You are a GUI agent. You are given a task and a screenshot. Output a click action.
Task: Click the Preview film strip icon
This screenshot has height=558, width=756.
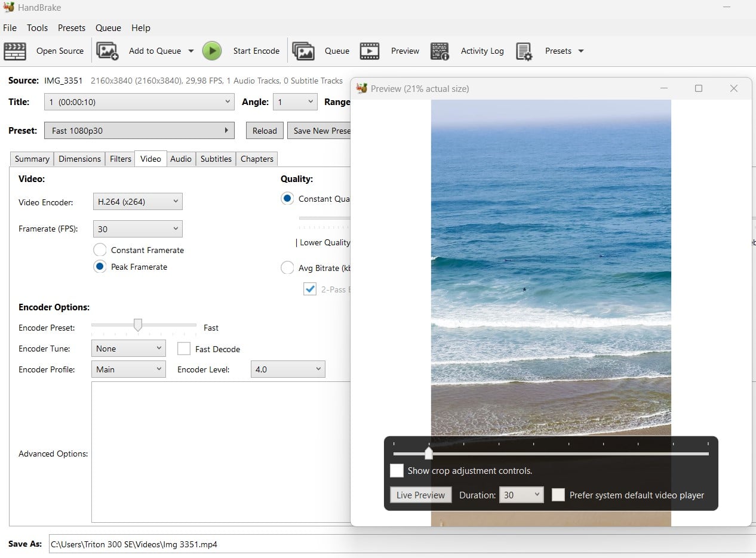click(x=370, y=51)
